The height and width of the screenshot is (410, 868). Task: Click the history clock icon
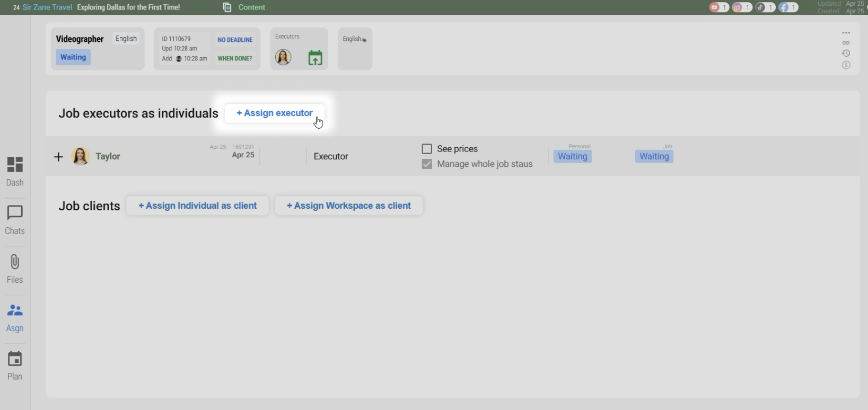click(846, 54)
